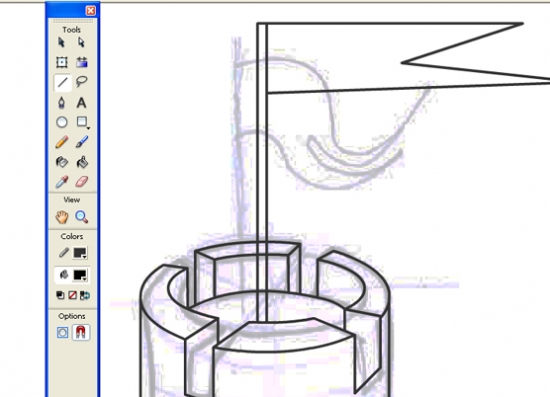Open the stroke color swatch
This screenshot has width=550, height=397.
80,253
